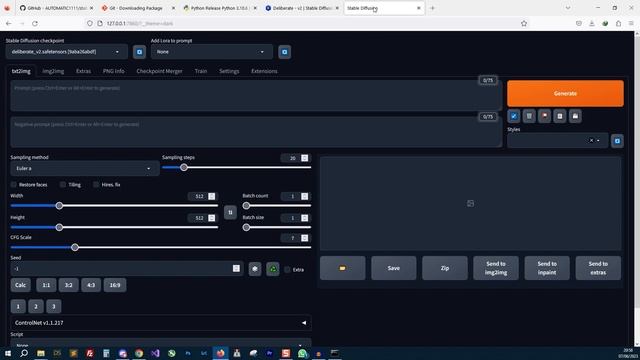Click the Width value stepper arrows
The height and width of the screenshot is (360, 640).
[211, 196]
